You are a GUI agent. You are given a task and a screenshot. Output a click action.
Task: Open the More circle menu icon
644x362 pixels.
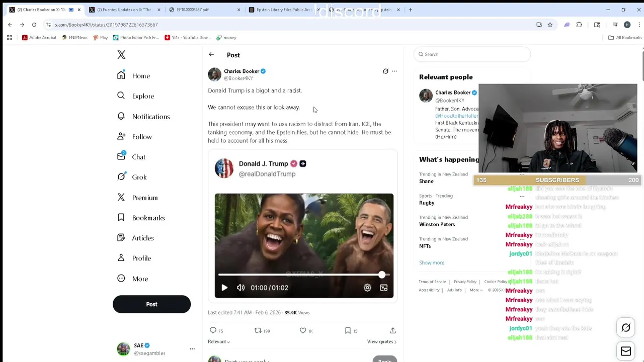point(121,279)
